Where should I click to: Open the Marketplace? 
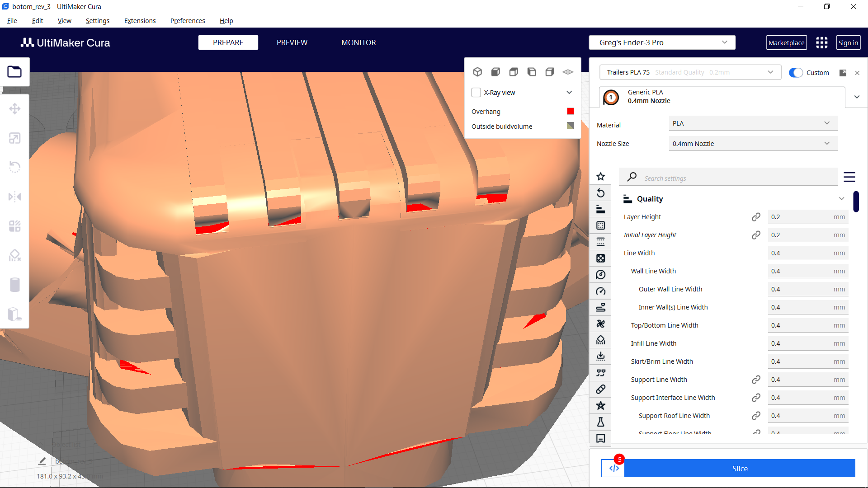tap(787, 42)
